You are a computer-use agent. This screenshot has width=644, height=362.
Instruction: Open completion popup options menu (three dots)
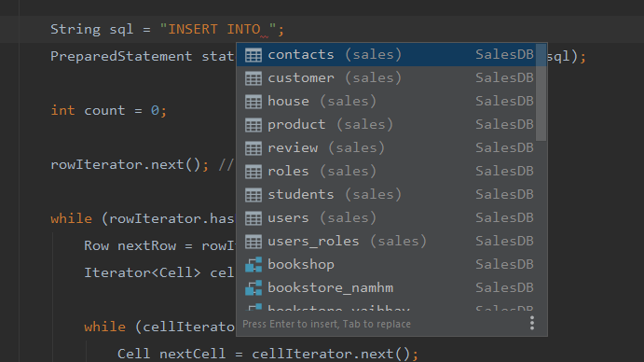tap(532, 324)
